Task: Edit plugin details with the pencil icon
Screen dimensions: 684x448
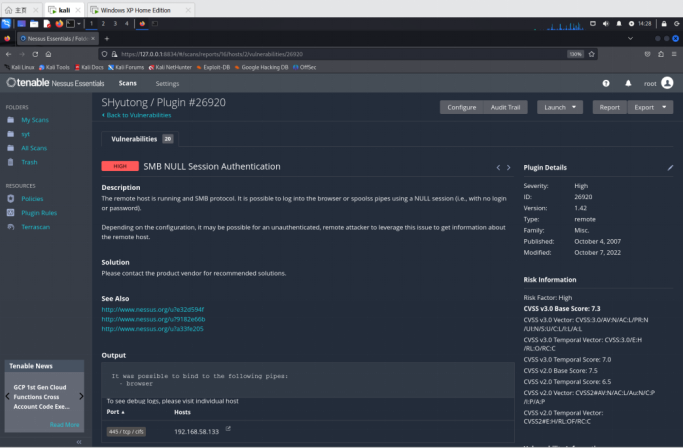Action: coord(670,168)
